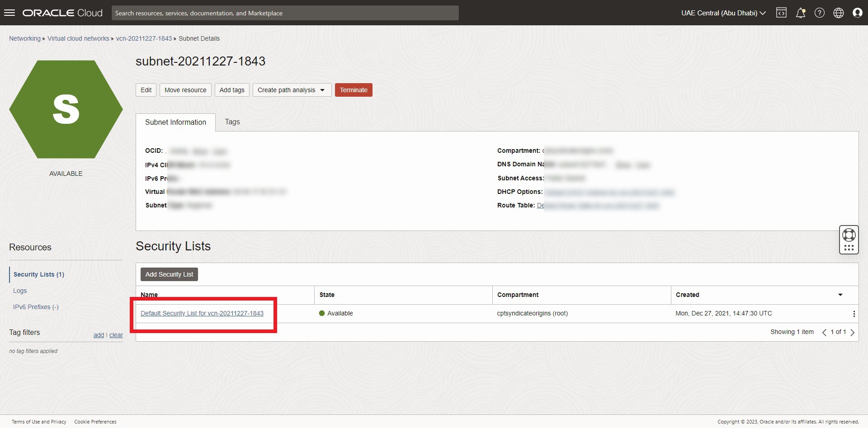868x428 pixels.
Task: Launch Cloud Shell from the top bar
Action: [782, 13]
